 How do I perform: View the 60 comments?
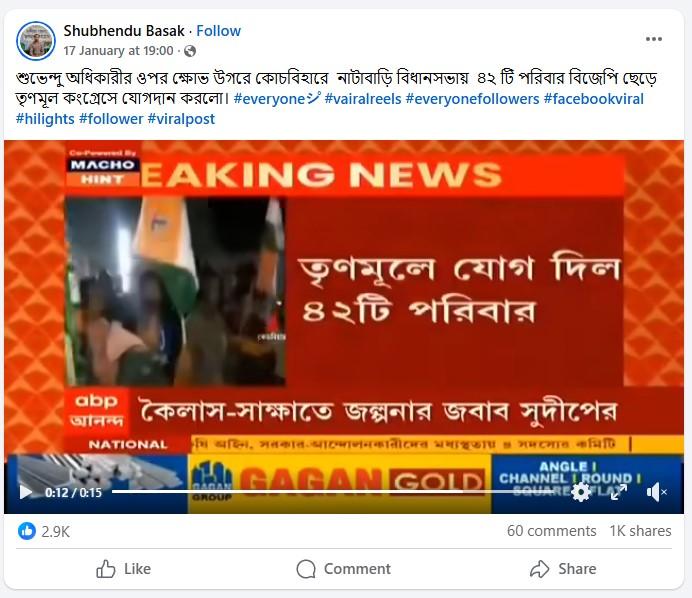tap(551, 530)
